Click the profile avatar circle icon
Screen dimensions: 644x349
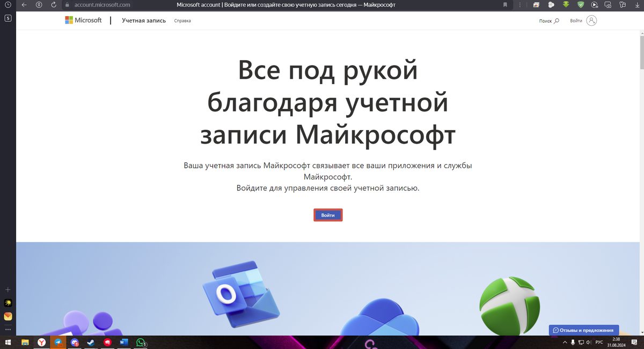(x=591, y=20)
